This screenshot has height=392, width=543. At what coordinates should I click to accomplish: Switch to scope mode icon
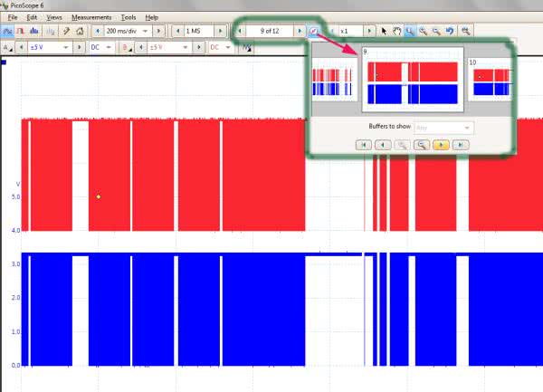click(7, 30)
